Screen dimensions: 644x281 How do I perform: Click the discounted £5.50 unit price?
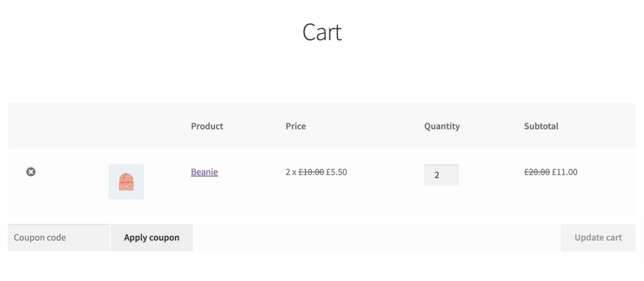coord(336,172)
